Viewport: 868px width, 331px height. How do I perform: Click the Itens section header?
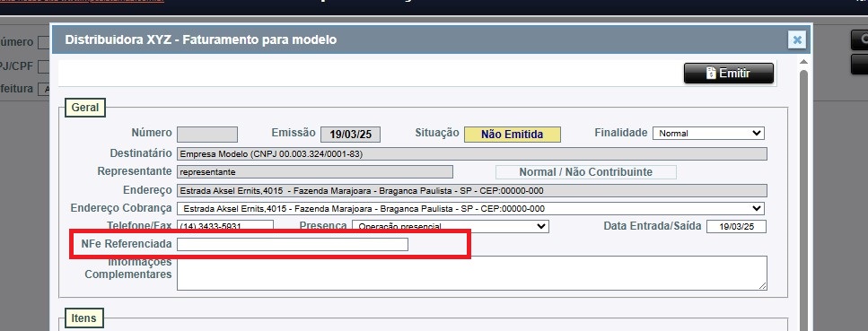pyautogui.click(x=83, y=318)
